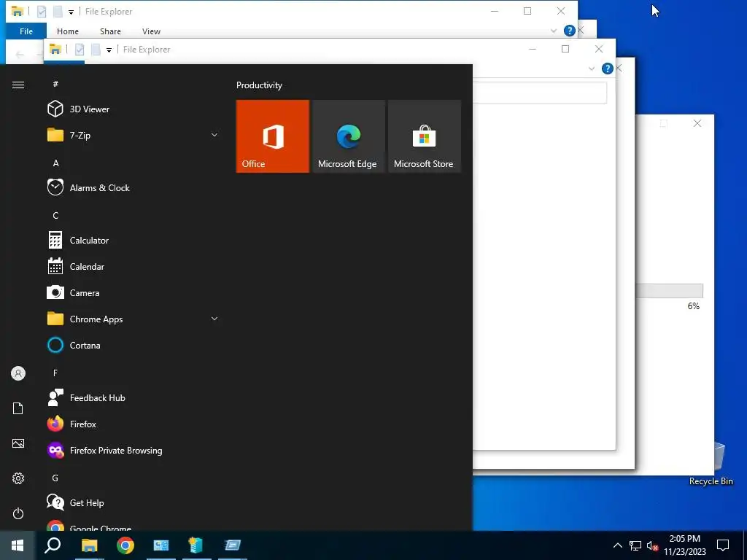
Task: Open View tab in back File Explorer
Action: point(151,31)
